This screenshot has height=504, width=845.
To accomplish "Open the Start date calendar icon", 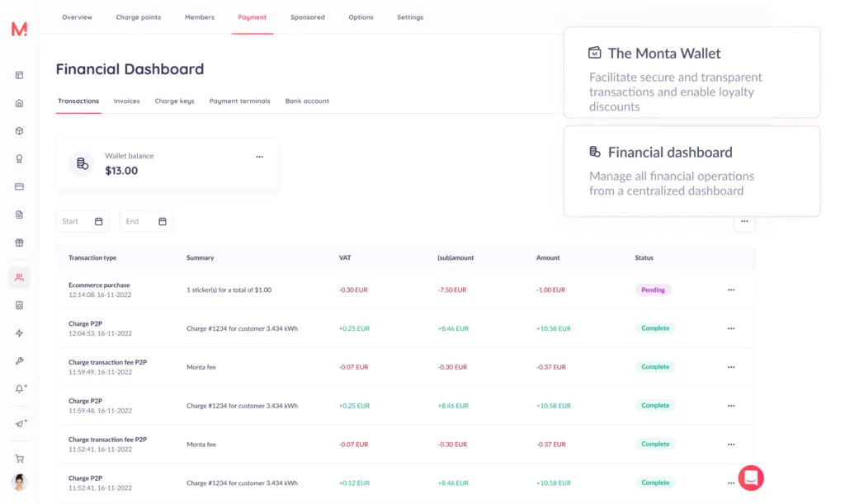I will (x=99, y=221).
